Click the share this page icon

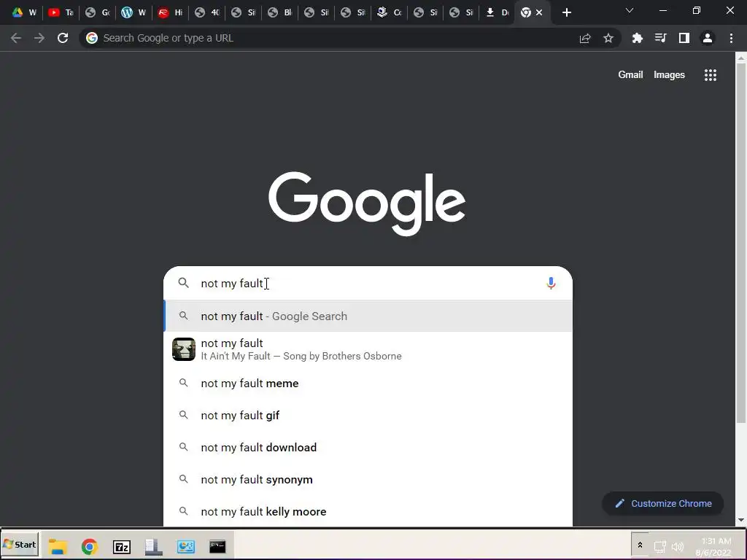[585, 38]
